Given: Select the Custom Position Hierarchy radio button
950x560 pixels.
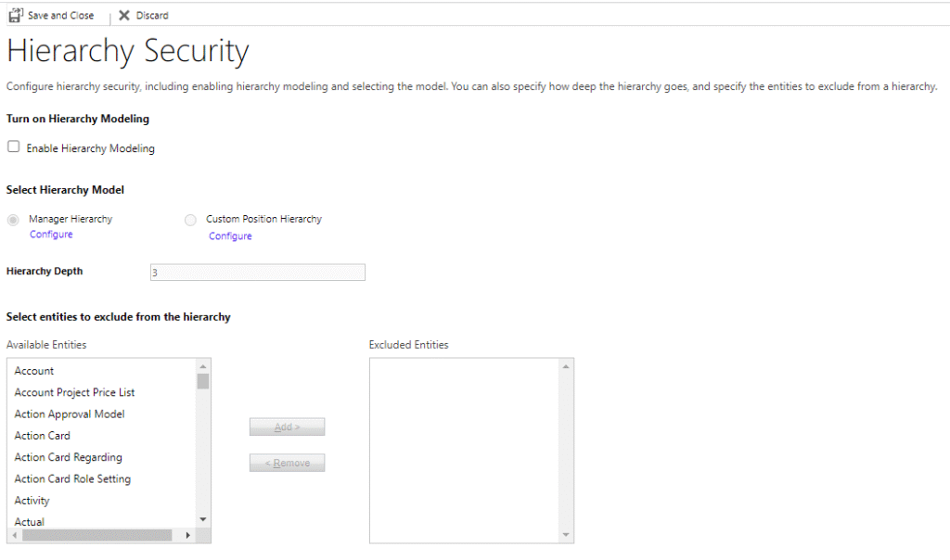Looking at the screenshot, I should coord(190,220).
